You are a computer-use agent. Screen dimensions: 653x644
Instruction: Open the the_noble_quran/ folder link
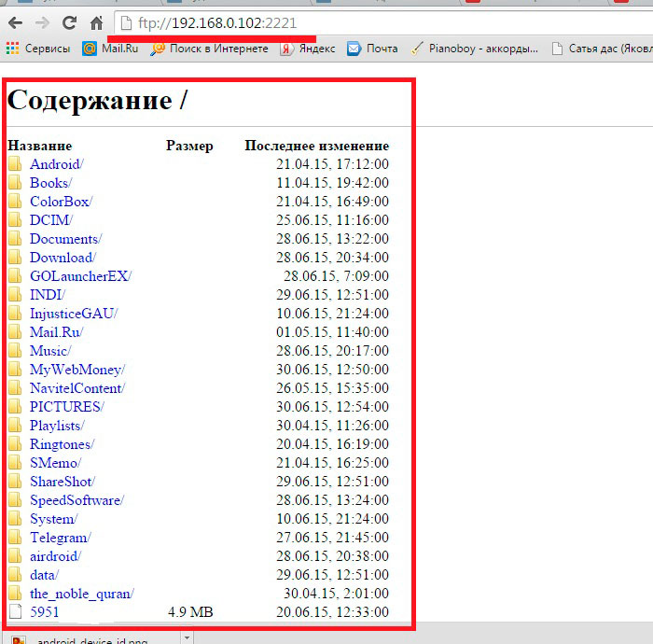coord(82,594)
